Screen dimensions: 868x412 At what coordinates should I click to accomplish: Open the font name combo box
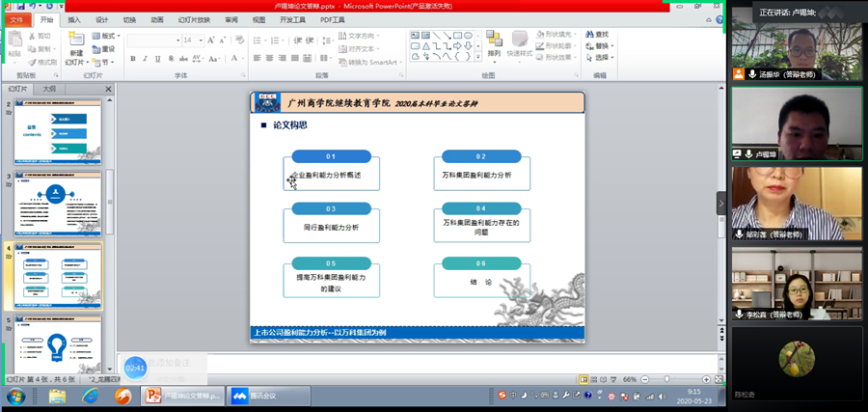click(x=154, y=41)
